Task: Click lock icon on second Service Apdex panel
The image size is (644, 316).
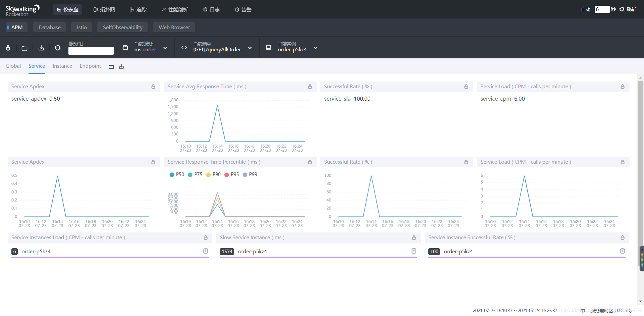Action: point(153,162)
